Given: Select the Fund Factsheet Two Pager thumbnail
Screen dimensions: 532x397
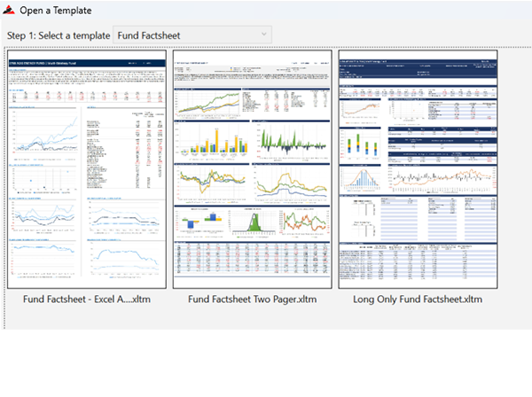Looking at the screenshot, I should (253, 168).
